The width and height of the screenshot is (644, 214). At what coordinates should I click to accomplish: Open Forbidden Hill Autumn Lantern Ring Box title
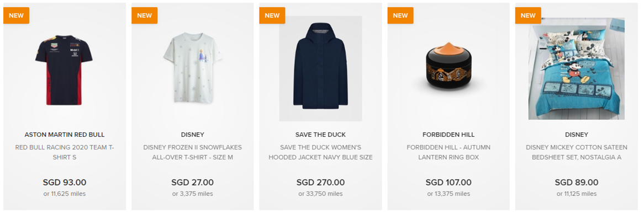(x=448, y=152)
